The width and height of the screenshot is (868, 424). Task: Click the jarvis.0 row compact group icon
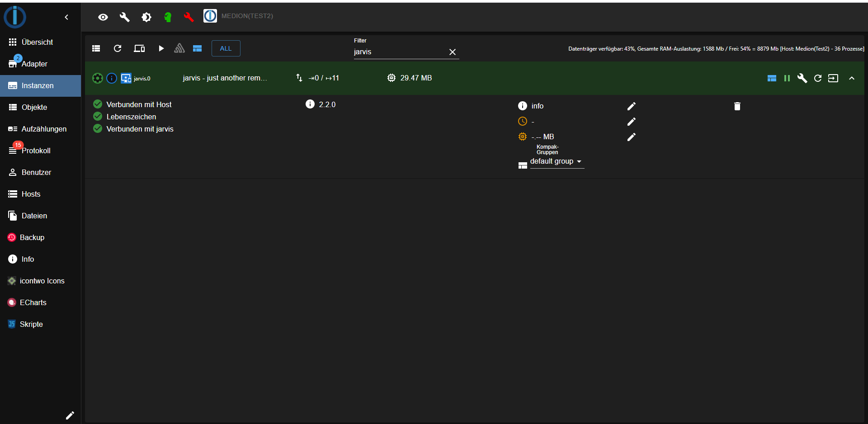(x=772, y=78)
